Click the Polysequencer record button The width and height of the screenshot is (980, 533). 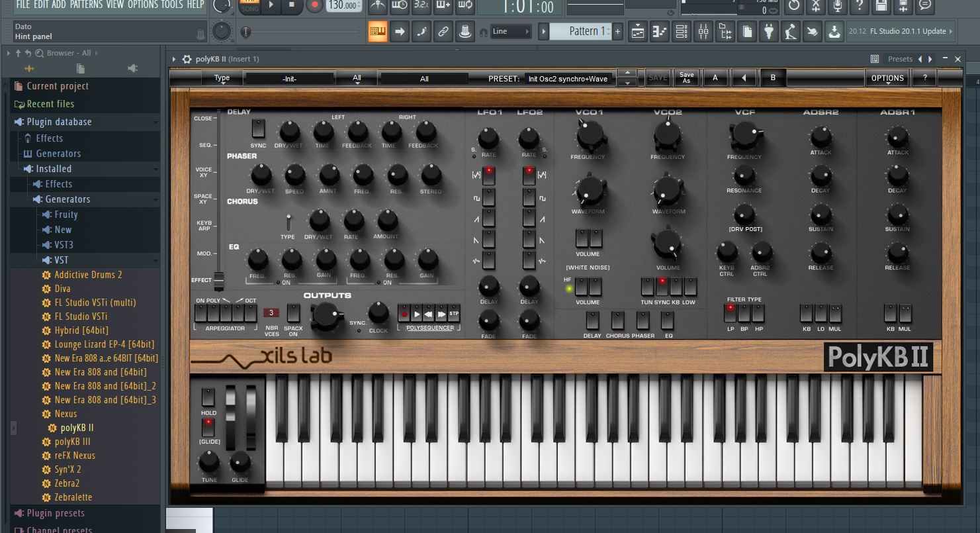coord(404,314)
